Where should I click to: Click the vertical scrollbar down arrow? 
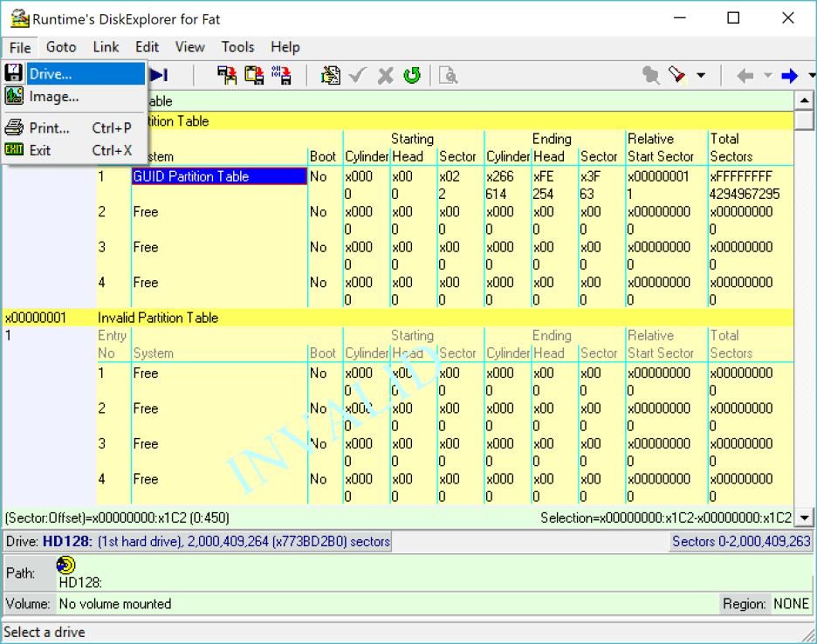click(x=805, y=518)
